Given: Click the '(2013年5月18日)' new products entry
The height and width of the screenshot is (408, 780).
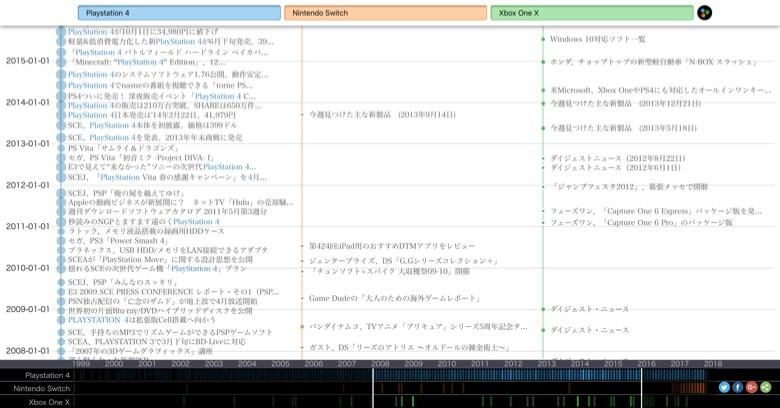Looking at the screenshot, I should click(x=623, y=128).
